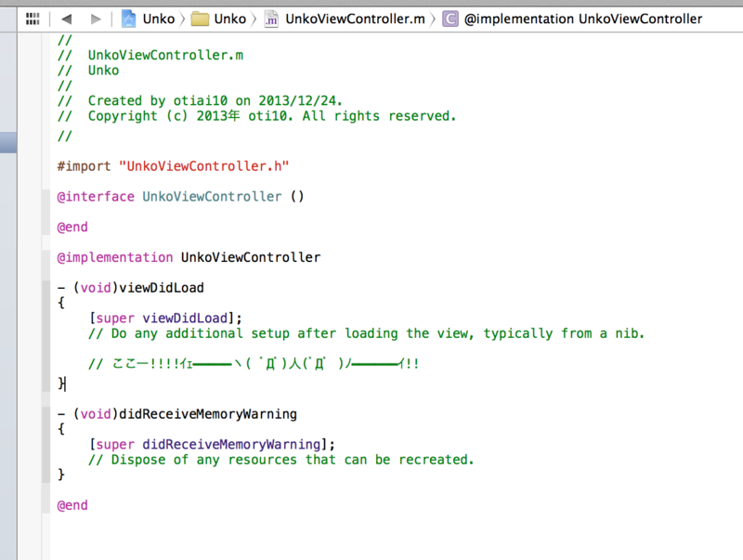Click the blue marker on the left edge
743x560 pixels.
pyautogui.click(x=8, y=142)
